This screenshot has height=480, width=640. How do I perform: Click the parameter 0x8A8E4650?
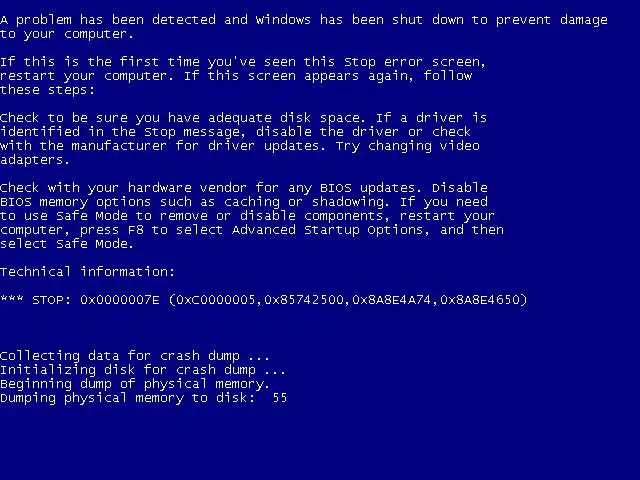[x=480, y=300]
